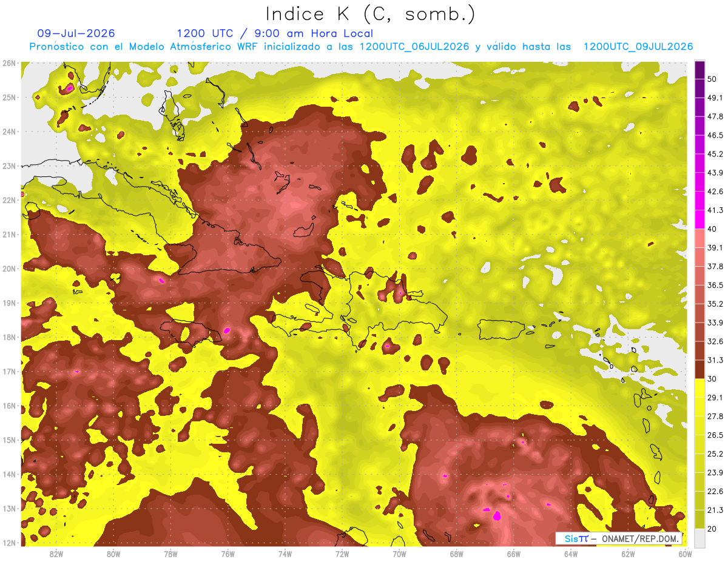Click the "18N" latitude label

[x=9, y=337]
